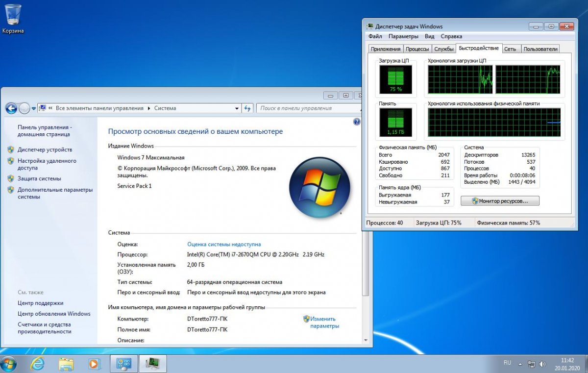The width and height of the screenshot is (588, 373).
Task: Open 'Настройка удаленного доступа' link
Action: (x=47, y=164)
